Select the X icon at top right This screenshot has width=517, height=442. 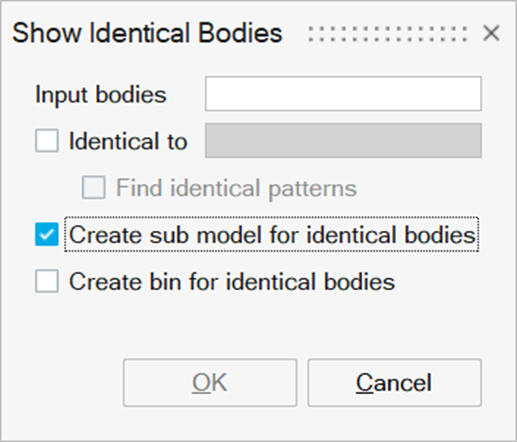coord(491,33)
